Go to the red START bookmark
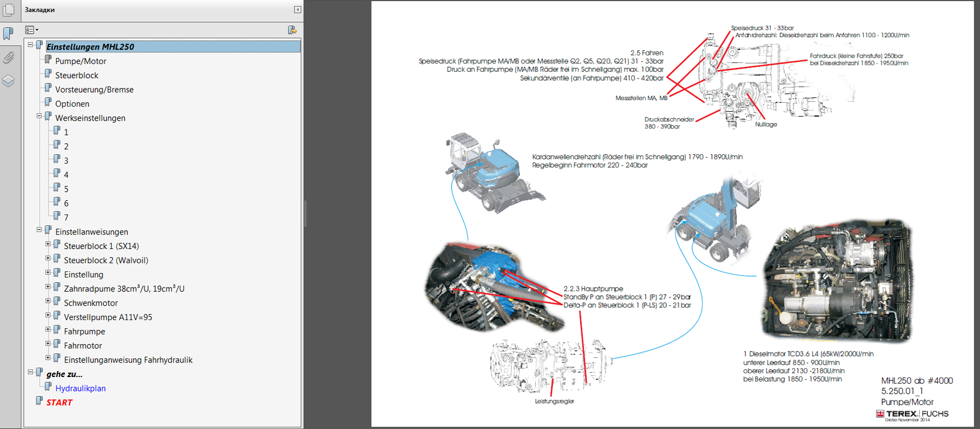Viewport: 980px width, 429px height. [x=59, y=402]
